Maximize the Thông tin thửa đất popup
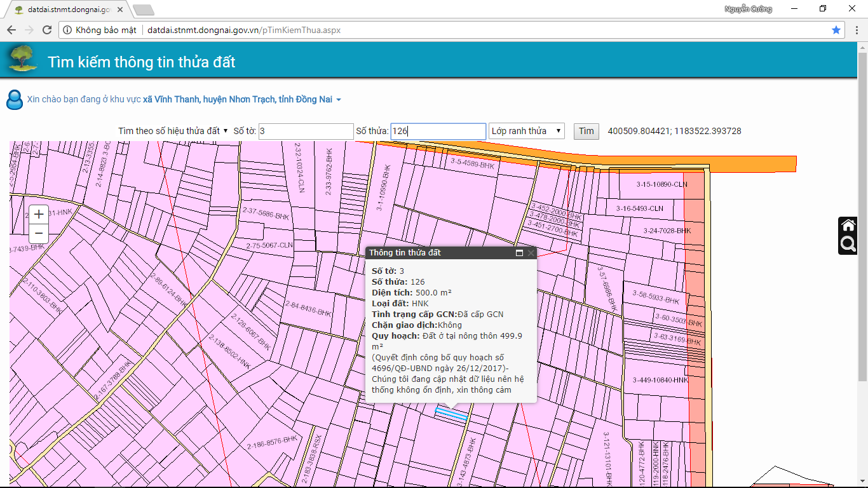Screen dimensions: 868x488 [519, 253]
